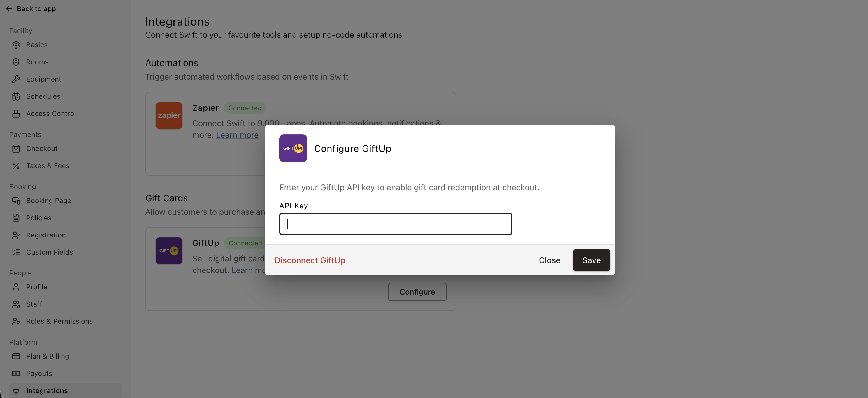Click the GiftUp Configure button

417,292
